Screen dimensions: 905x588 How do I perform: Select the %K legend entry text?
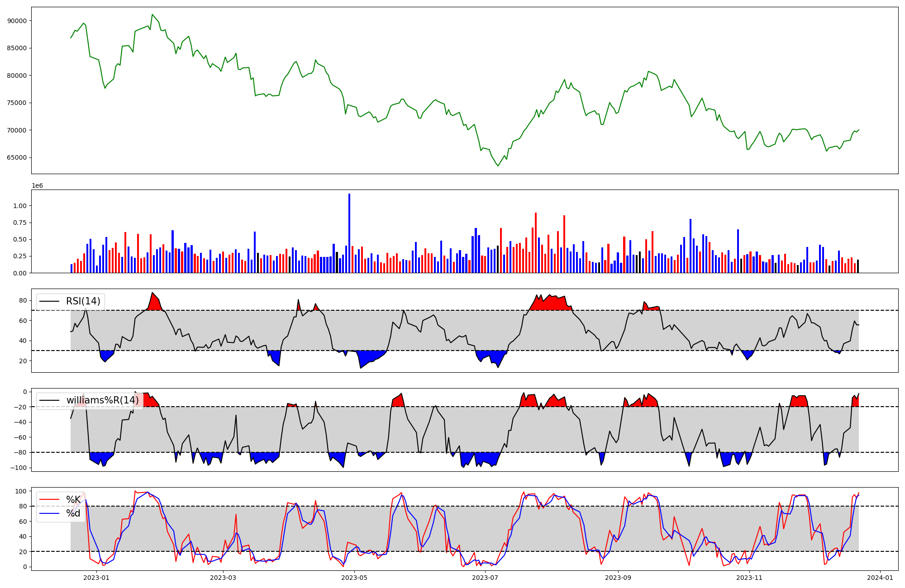(x=73, y=500)
